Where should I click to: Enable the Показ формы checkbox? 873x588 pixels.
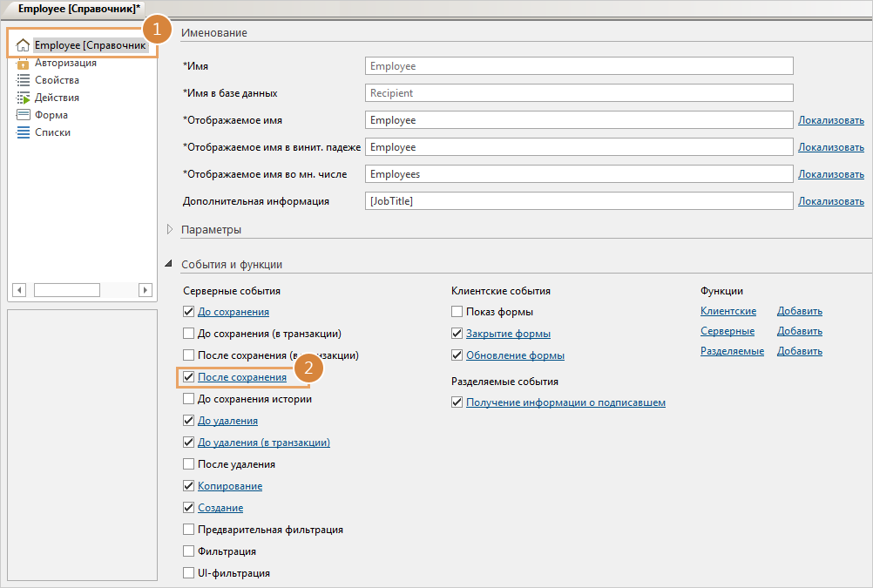click(457, 312)
